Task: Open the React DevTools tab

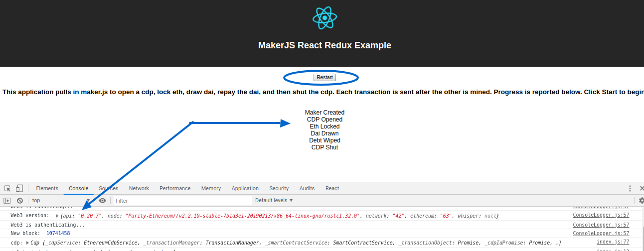Action: coord(332,188)
